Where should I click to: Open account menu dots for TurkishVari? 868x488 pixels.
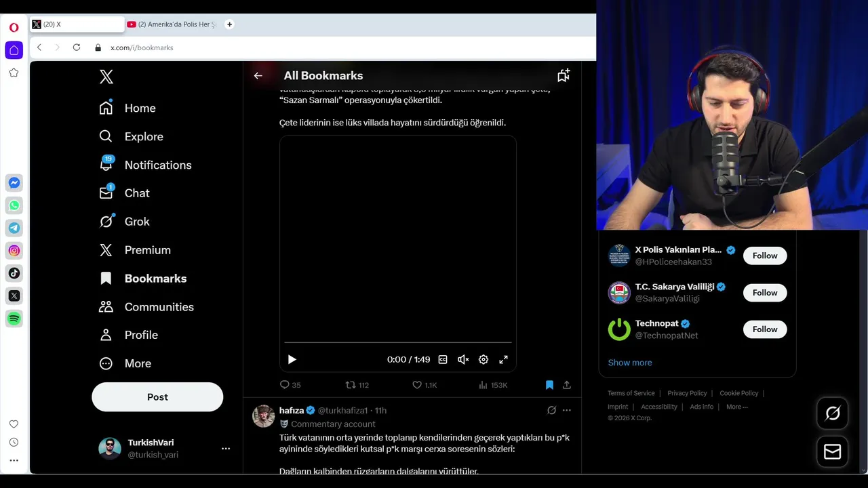pyautogui.click(x=226, y=448)
